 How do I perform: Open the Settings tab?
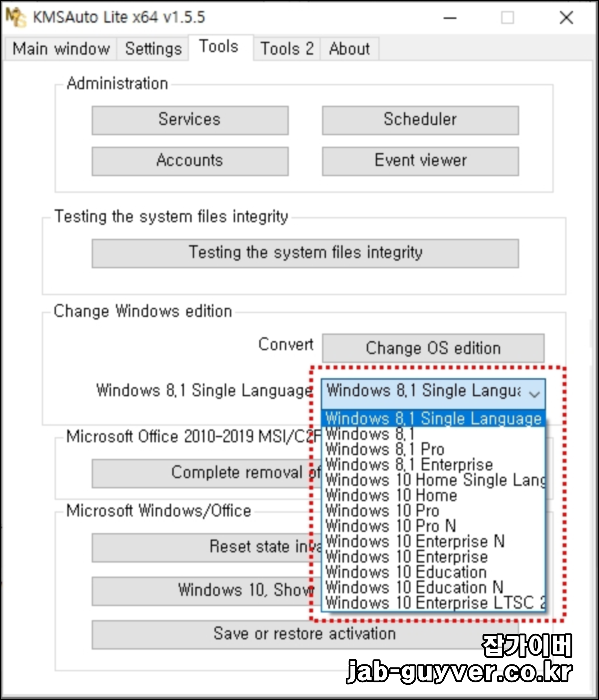coord(153,49)
